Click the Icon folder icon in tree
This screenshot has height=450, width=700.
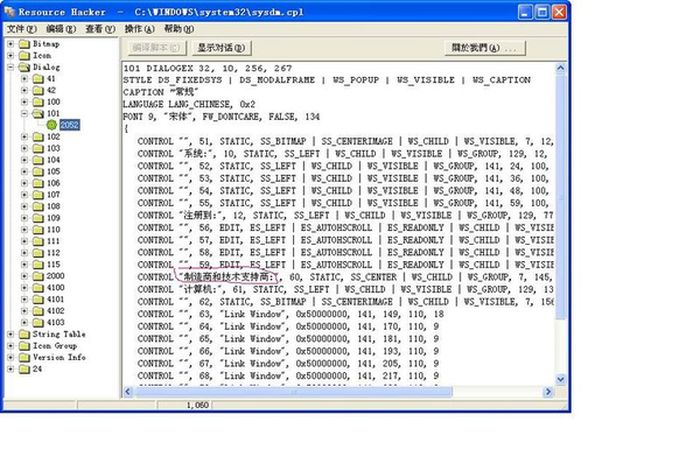pyautogui.click(x=24, y=55)
